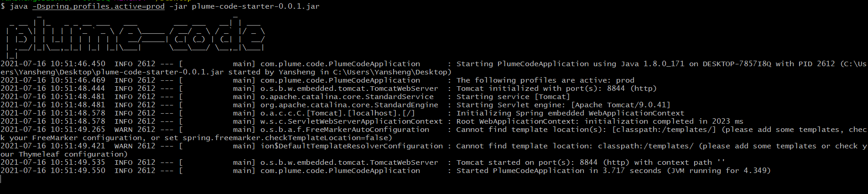Click 'The following profiles are active: prod' line
Image resolution: width=868 pixels, height=194 pixels.
(546, 80)
